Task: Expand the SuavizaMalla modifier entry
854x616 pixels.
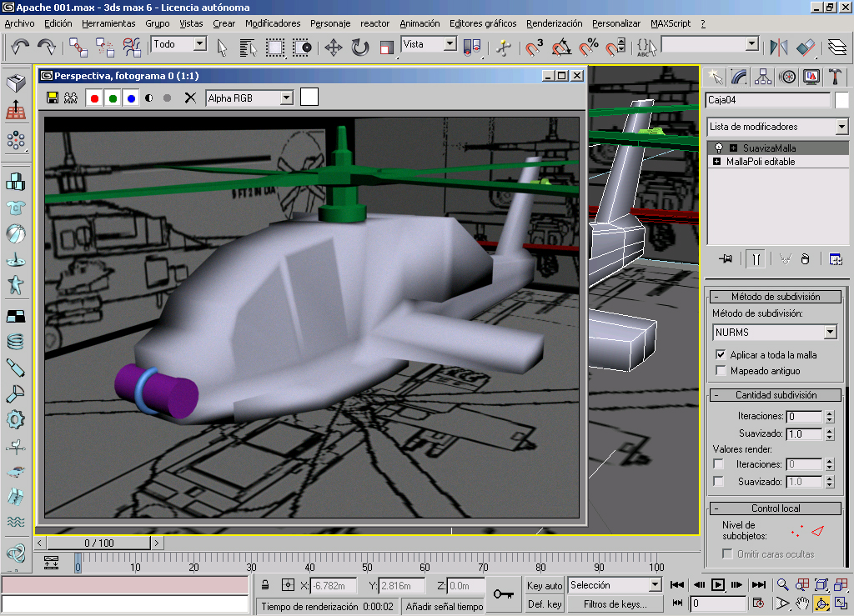Action: 733,148
